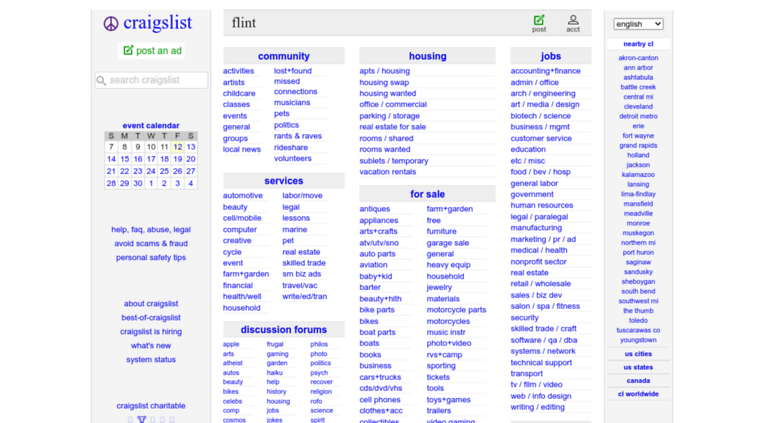Open craigslist is hiring link
Screen dimensions: 777x423
[x=151, y=331]
